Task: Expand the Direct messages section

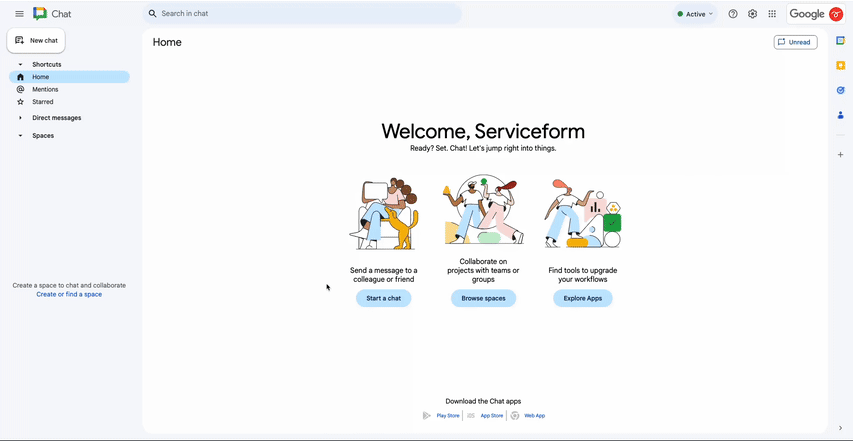Action: pyautogui.click(x=21, y=117)
